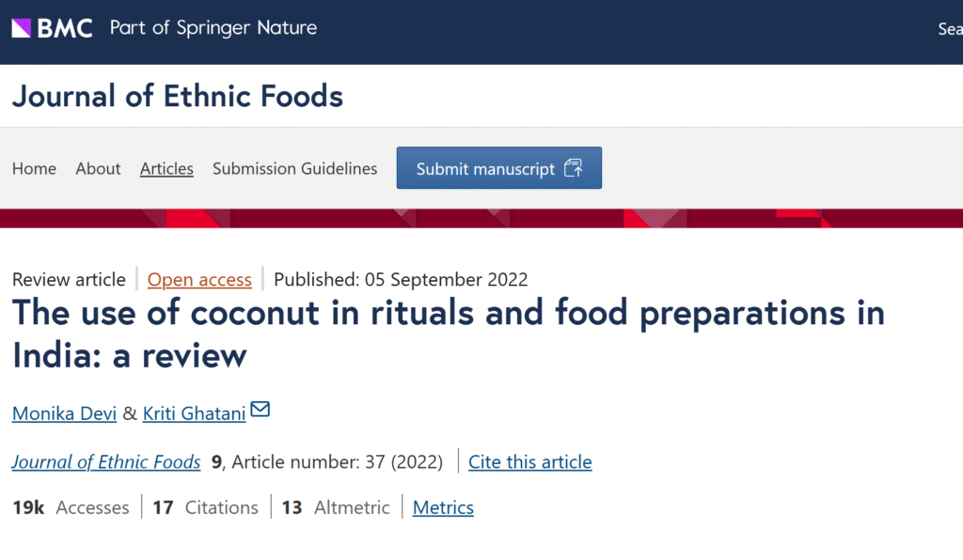View the article Metrics link
This screenshot has width=963, height=560.
tap(443, 508)
